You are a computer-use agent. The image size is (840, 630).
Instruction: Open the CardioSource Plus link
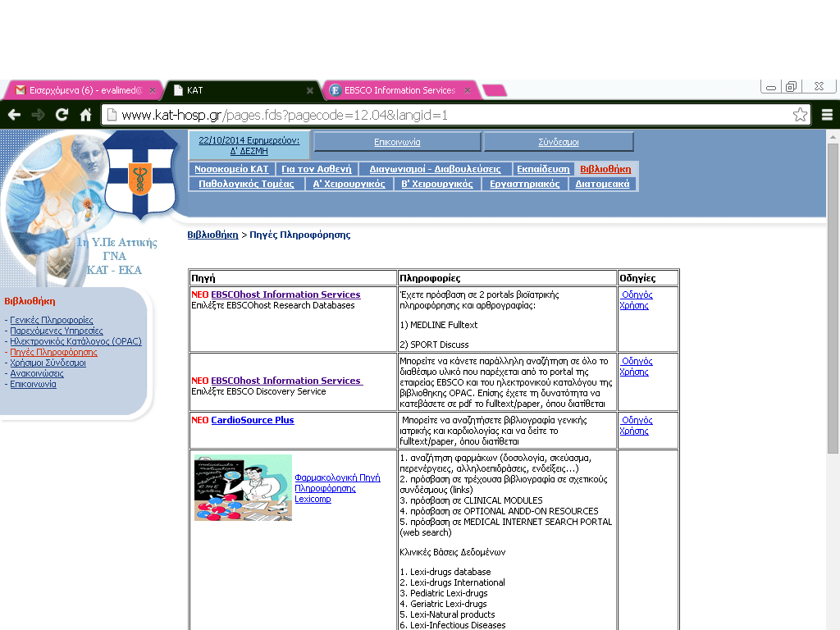click(x=253, y=420)
